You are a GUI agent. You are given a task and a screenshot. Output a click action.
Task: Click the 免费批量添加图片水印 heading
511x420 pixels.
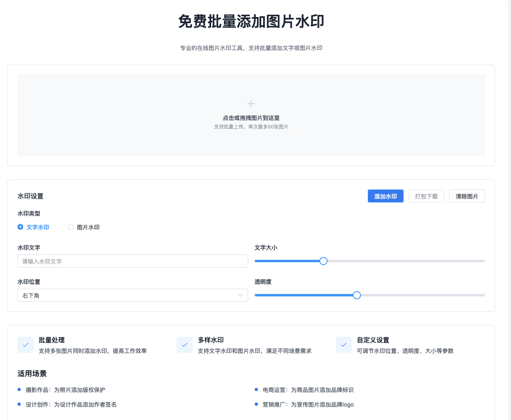pyautogui.click(x=251, y=22)
